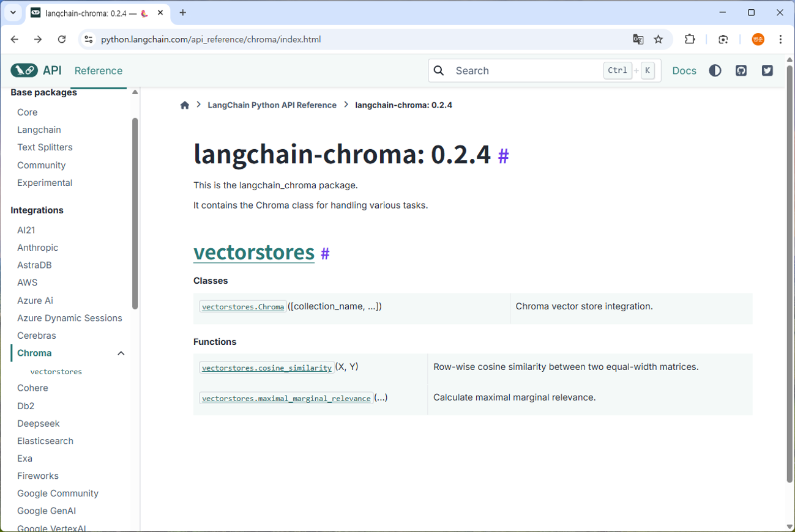The width and height of the screenshot is (795, 532).
Task: Open Elasticsearch in the Integrations list
Action: pyautogui.click(x=45, y=441)
